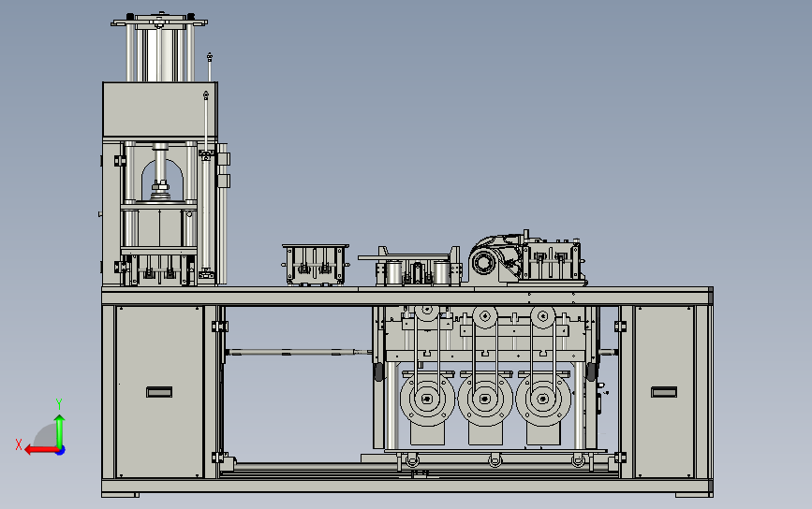Select the middle large lower pulley wheel

click(x=485, y=399)
